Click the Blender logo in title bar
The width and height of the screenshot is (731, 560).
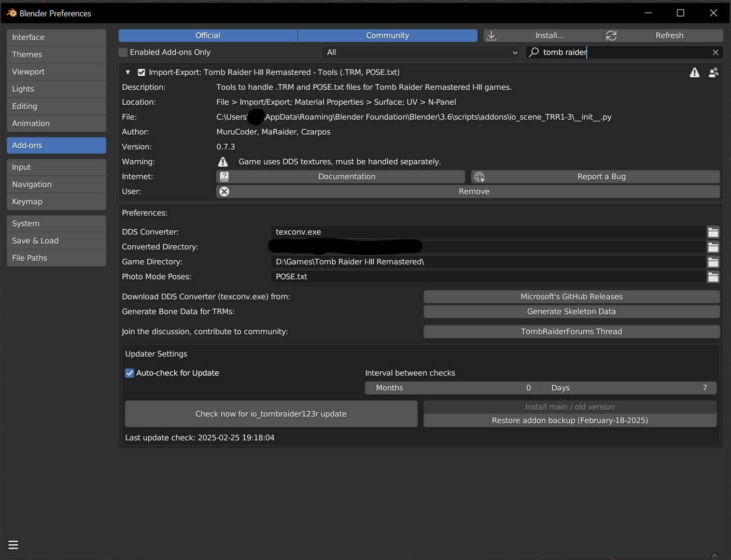pyautogui.click(x=11, y=12)
